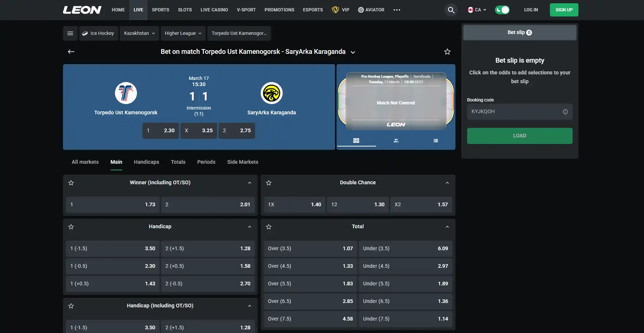Collapse the Total market section
The width and height of the screenshot is (644, 333).
[x=447, y=227]
